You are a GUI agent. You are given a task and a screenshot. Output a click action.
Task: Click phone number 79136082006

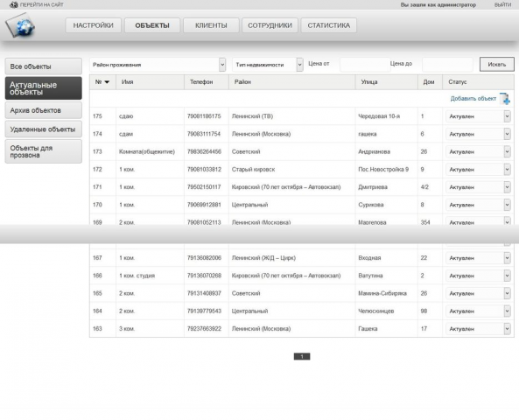click(204, 258)
